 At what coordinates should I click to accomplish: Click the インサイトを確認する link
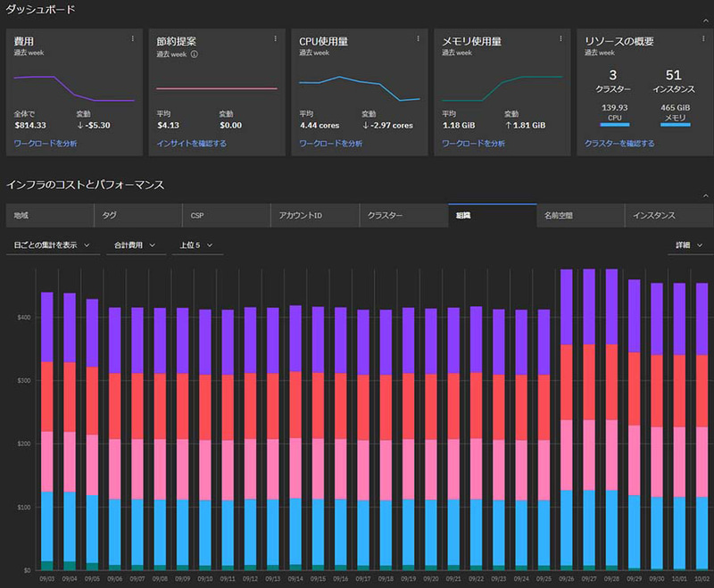tap(191, 144)
